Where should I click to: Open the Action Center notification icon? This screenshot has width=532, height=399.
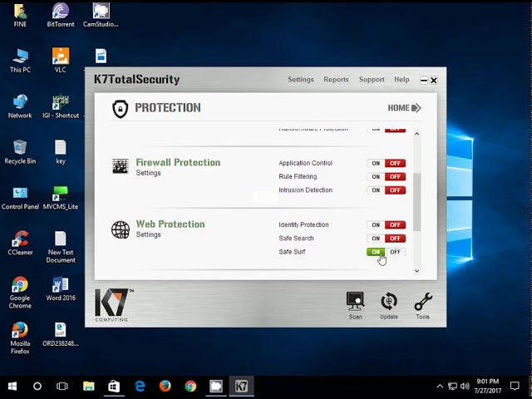(x=515, y=386)
